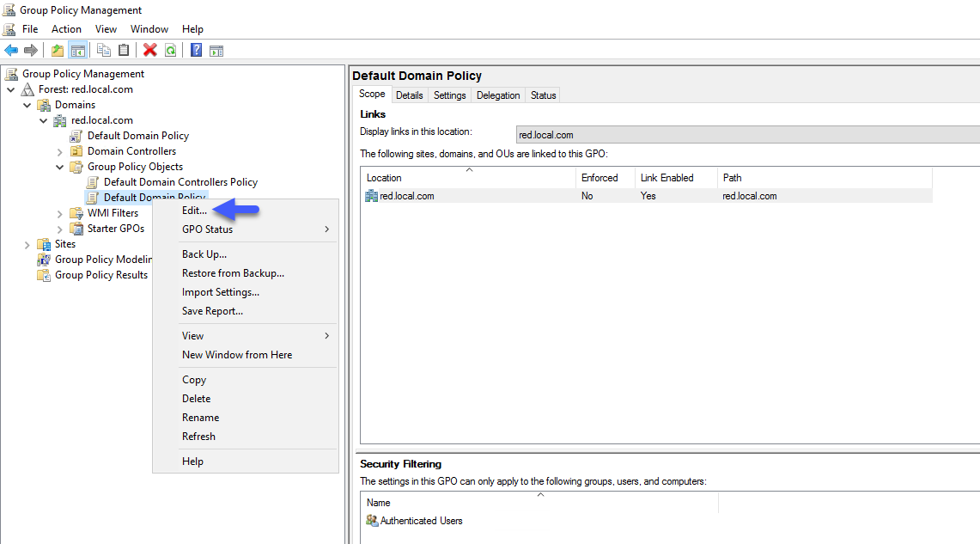Click the Domain Controllers OU icon
Image resolution: width=980 pixels, height=544 pixels.
point(76,151)
